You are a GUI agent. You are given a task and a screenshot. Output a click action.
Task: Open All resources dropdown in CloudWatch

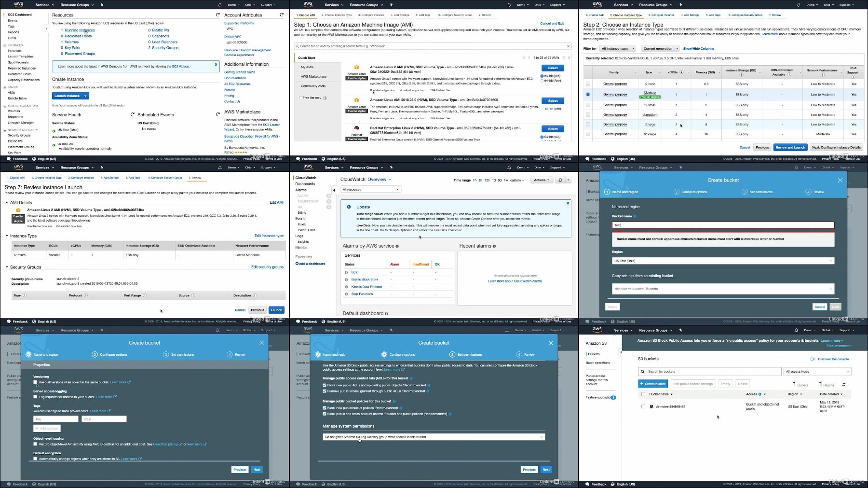371,189
